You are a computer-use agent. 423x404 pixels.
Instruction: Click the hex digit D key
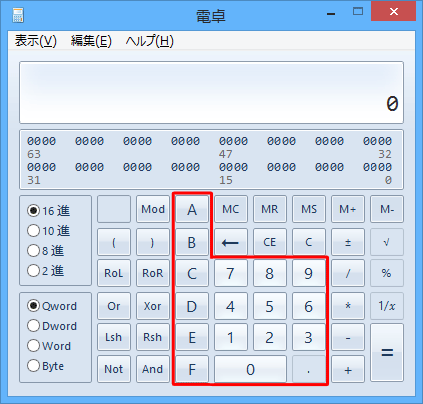(x=192, y=306)
